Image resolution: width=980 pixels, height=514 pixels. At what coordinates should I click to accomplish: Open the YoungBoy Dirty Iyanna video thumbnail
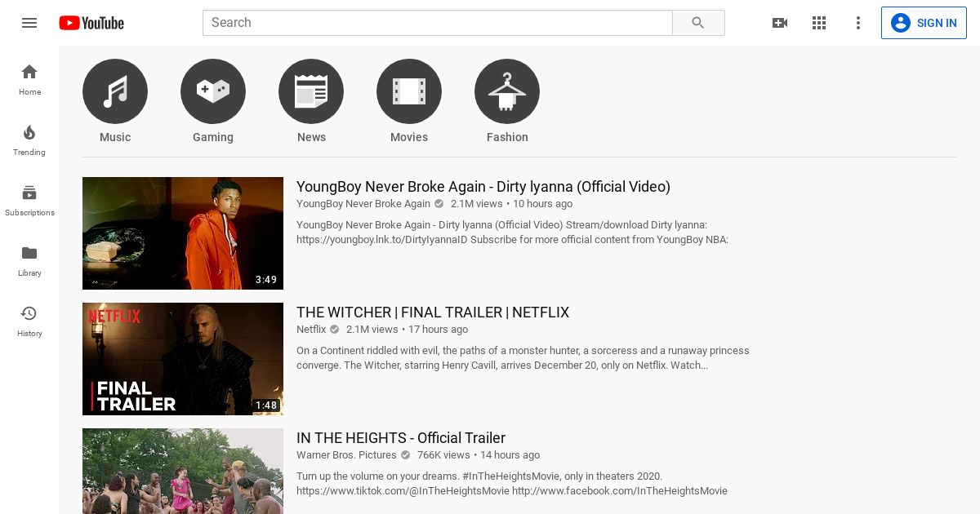183,233
